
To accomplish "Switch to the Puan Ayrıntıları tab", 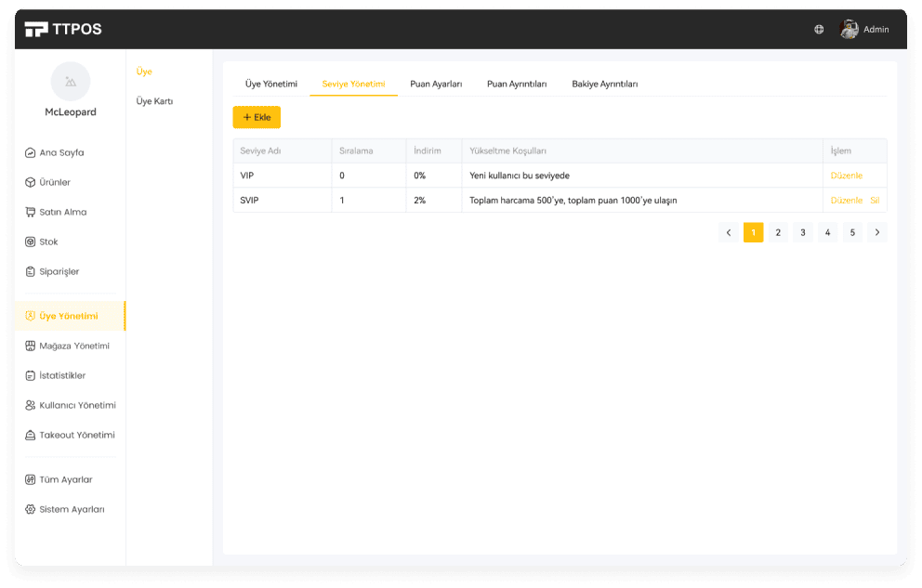I will [517, 84].
